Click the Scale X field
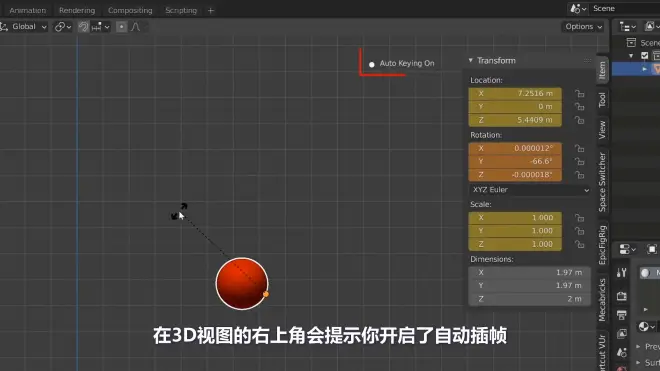The width and height of the screenshot is (660, 371). click(x=515, y=218)
